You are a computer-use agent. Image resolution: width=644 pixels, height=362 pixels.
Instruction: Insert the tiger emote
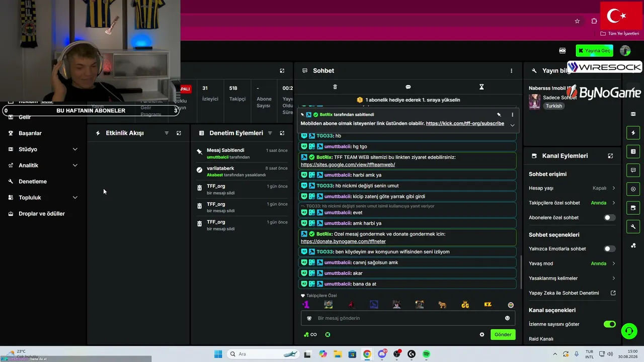pyautogui.click(x=442, y=305)
